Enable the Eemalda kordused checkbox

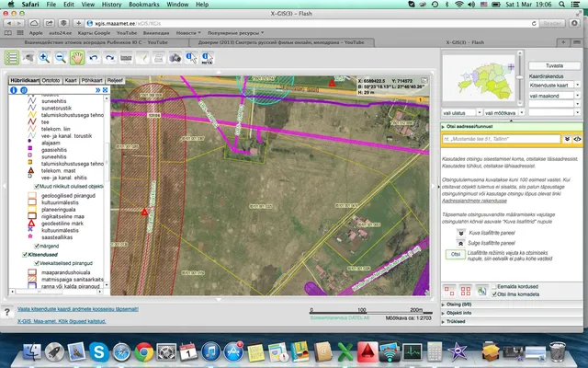click(x=494, y=286)
